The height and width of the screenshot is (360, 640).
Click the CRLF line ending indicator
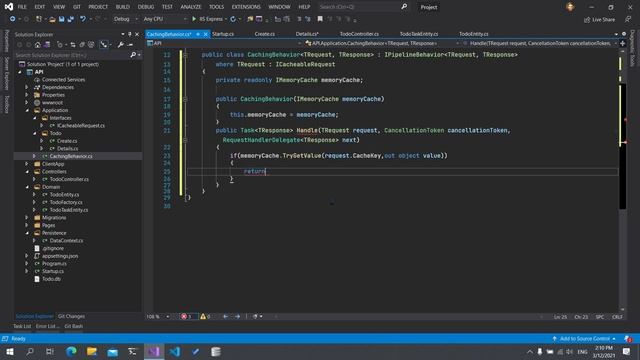click(x=617, y=317)
